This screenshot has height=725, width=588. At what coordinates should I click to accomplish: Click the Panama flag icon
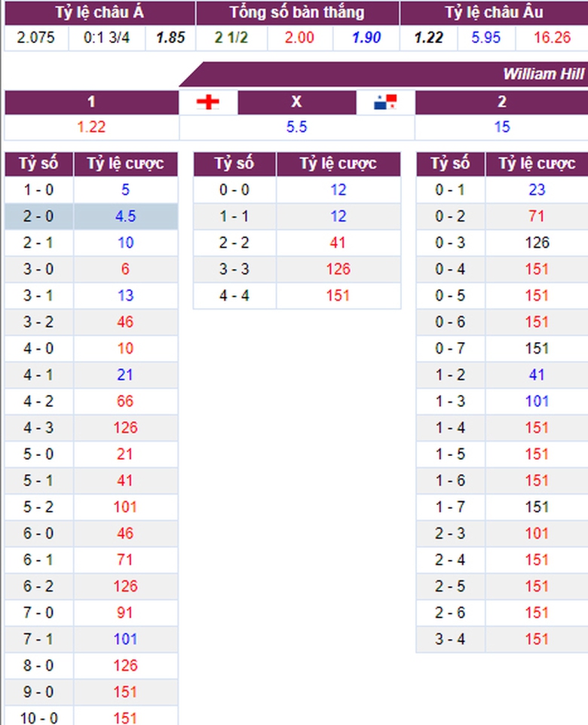tap(384, 102)
